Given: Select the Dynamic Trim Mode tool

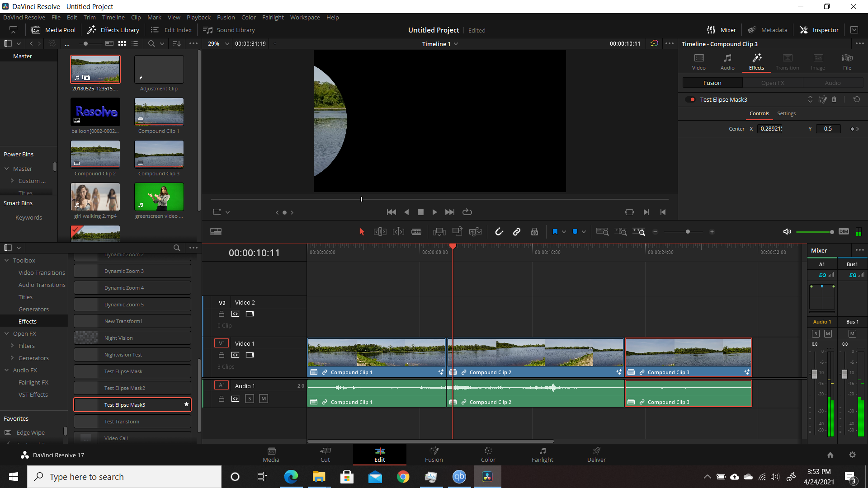Looking at the screenshot, I should point(398,232).
